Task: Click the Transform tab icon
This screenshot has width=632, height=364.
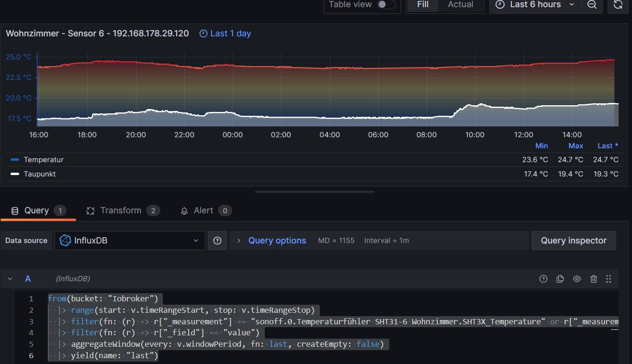Action: 90,210
